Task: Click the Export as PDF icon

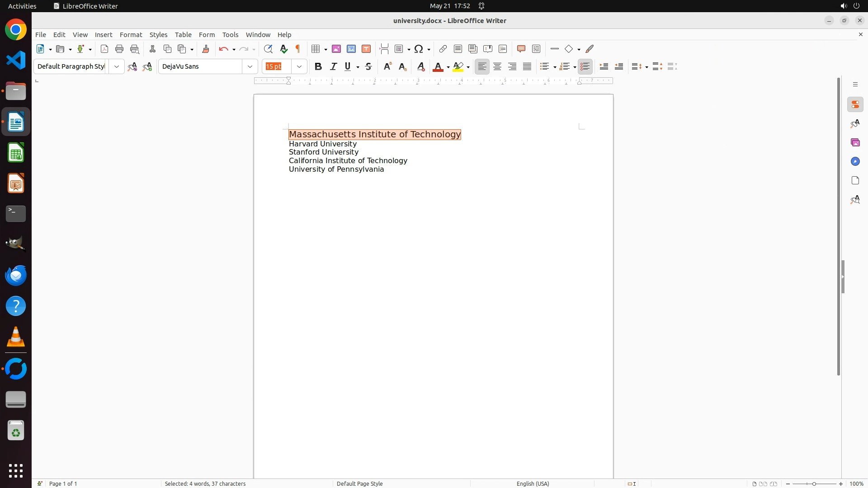Action: tap(104, 49)
